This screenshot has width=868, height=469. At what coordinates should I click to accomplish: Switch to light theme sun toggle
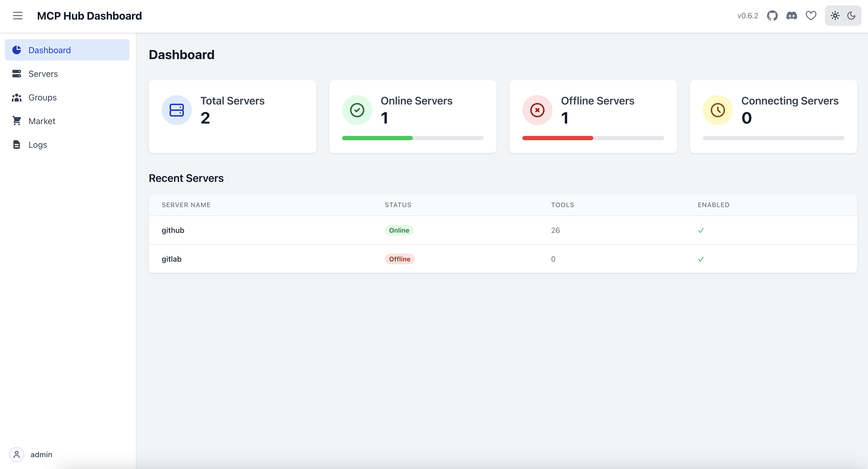(835, 16)
